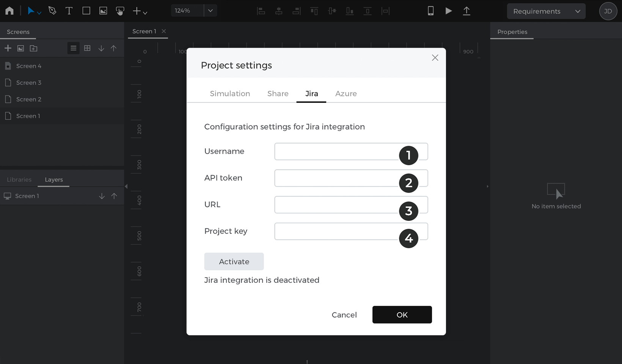Image resolution: width=622 pixels, height=364 pixels.
Task: Open the JD user avatar
Action: (x=608, y=11)
